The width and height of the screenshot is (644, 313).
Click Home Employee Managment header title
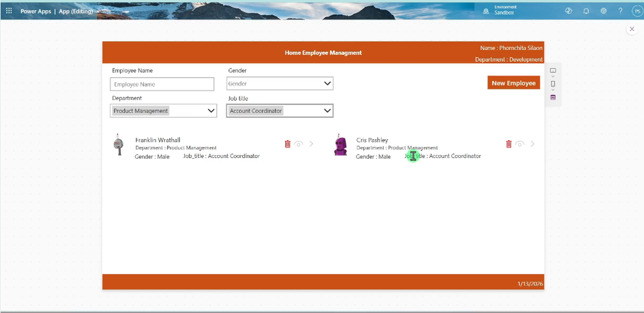(323, 53)
